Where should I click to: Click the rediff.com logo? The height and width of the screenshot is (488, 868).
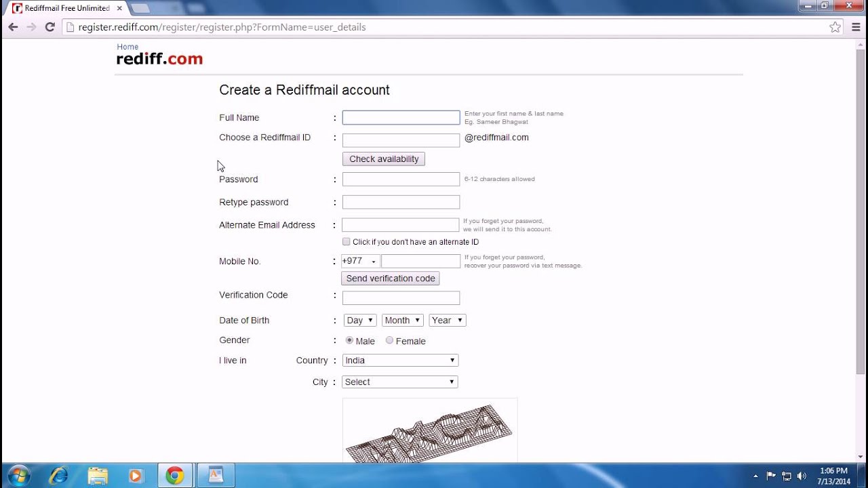coord(159,59)
